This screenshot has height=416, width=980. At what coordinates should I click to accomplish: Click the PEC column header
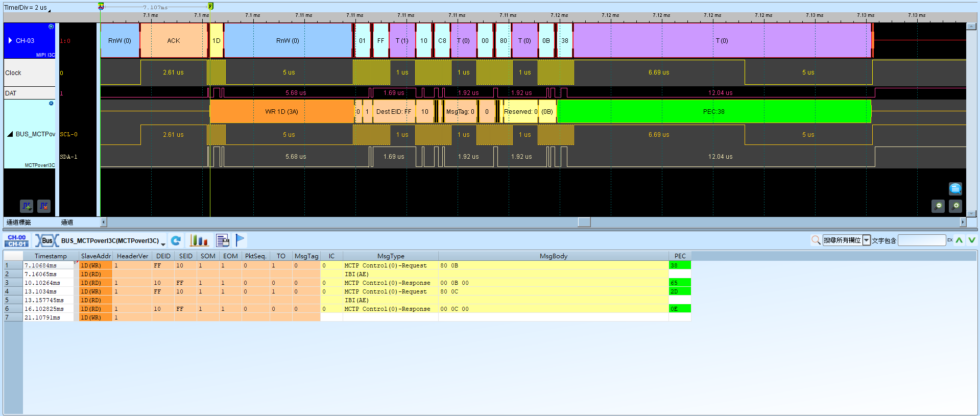(x=680, y=256)
